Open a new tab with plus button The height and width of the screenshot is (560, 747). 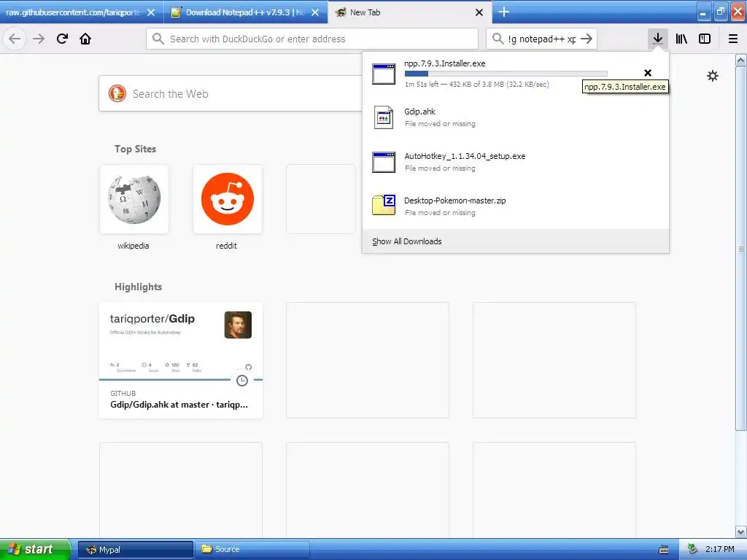pyautogui.click(x=504, y=12)
